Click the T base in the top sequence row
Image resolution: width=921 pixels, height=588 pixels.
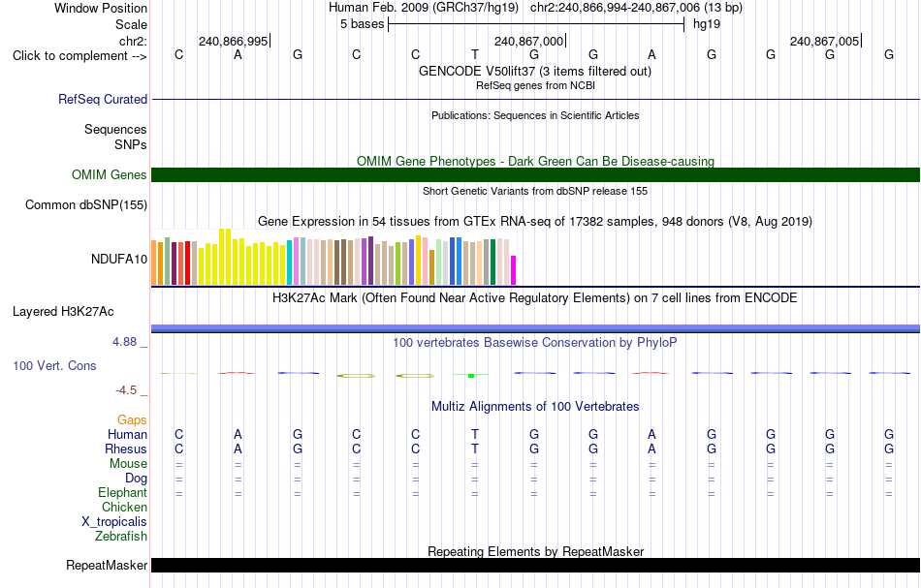[475, 54]
